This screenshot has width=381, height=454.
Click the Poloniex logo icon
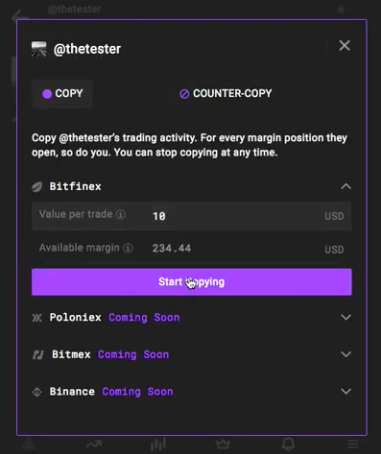37,318
